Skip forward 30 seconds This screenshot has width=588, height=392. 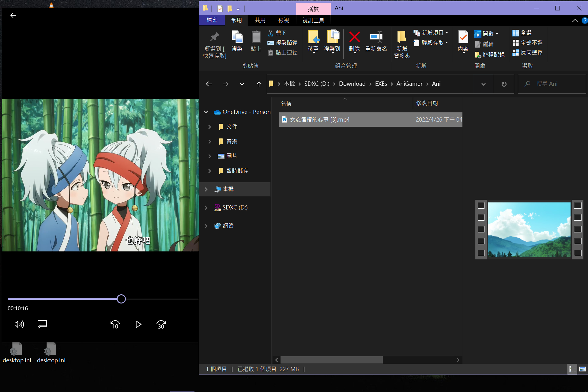pyautogui.click(x=161, y=324)
